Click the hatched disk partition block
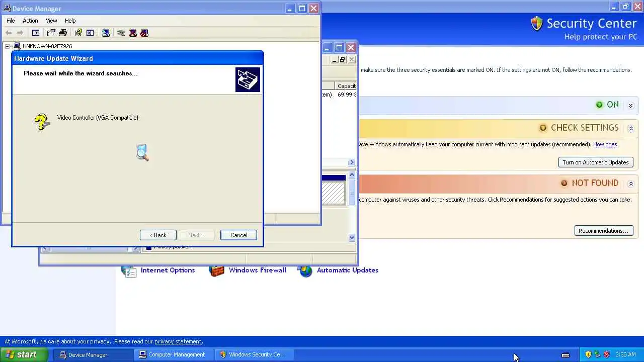 [334, 193]
